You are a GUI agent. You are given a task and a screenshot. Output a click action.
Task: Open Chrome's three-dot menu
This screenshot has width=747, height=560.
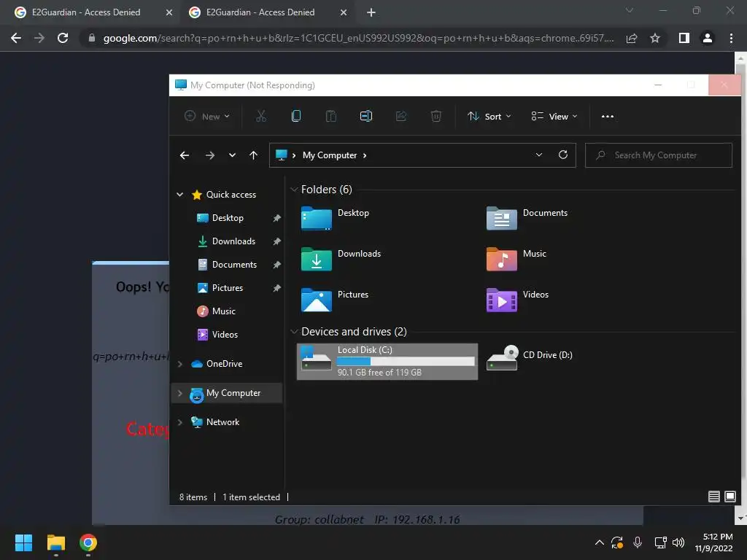click(x=731, y=38)
